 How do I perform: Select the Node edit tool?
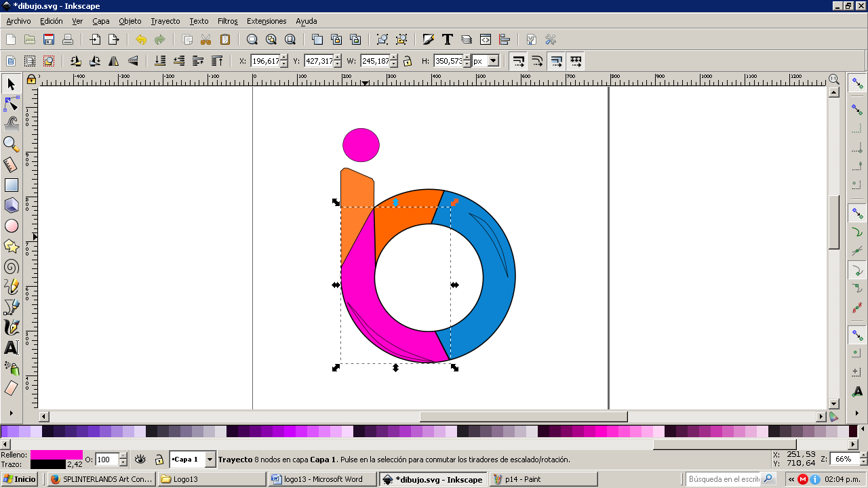[11, 104]
